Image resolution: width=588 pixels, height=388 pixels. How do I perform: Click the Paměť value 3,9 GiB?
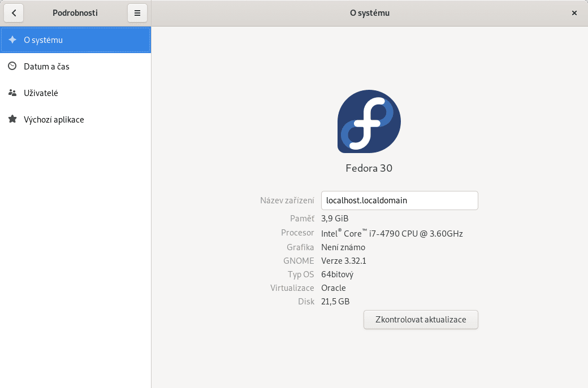(334, 218)
